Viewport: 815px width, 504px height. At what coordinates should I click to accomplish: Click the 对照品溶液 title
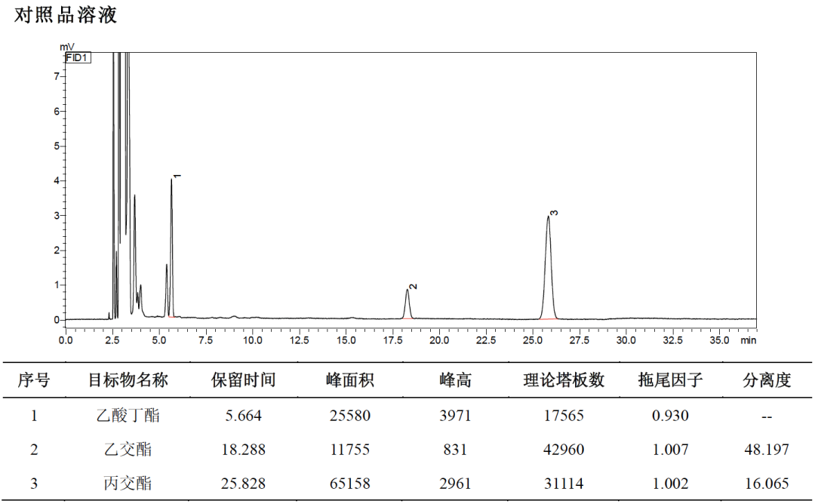[66, 15]
